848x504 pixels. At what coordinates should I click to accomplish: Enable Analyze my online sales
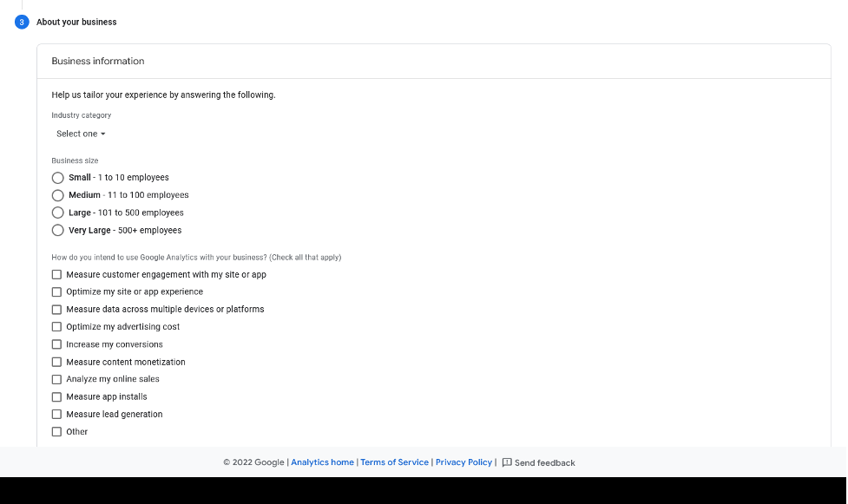(56, 379)
